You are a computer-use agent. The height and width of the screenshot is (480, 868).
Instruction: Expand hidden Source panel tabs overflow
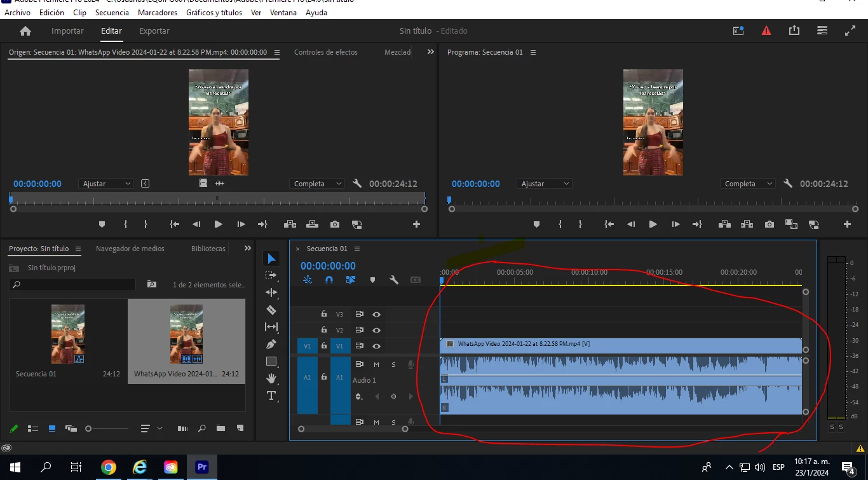(431, 52)
